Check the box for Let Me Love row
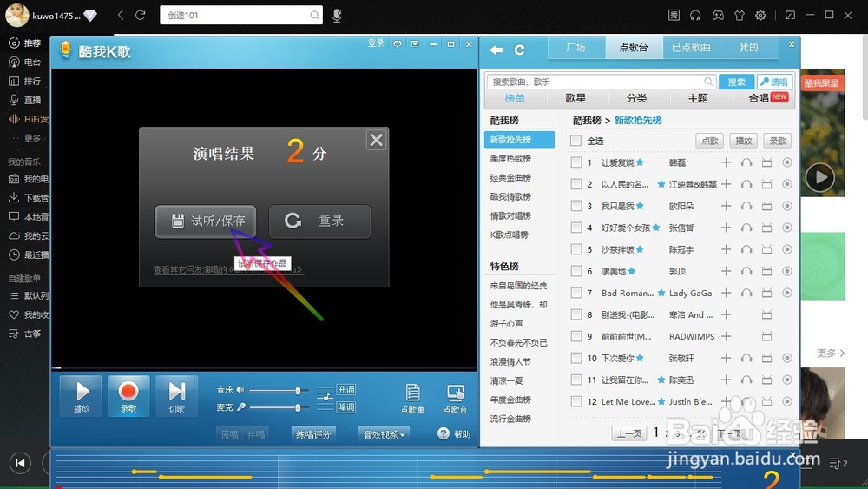The width and height of the screenshot is (868, 489). point(576,401)
